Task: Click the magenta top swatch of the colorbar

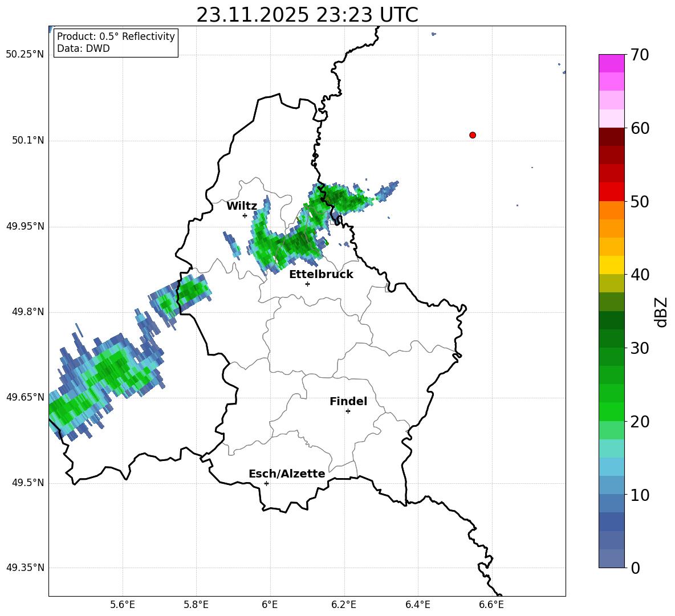Action: (611, 63)
